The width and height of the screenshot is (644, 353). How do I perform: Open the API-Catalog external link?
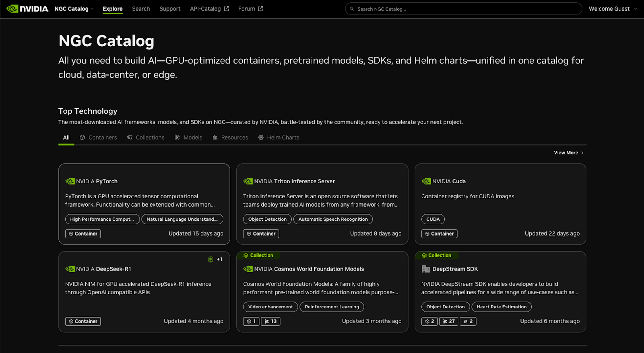pos(209,9)
